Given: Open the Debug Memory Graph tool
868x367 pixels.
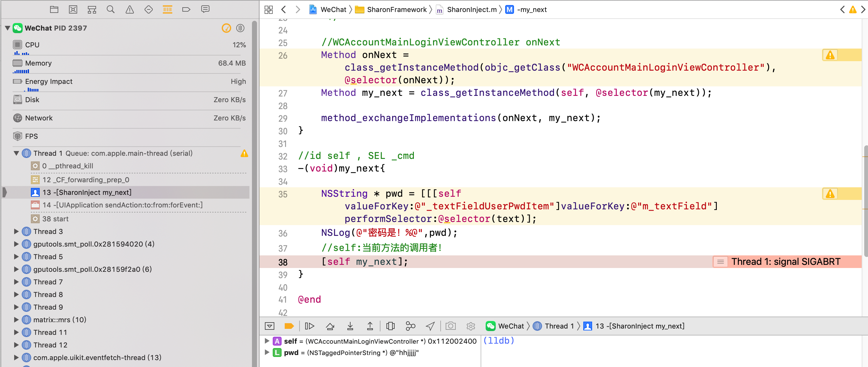Looking at the screenshot, I should [x=410, y=326].
